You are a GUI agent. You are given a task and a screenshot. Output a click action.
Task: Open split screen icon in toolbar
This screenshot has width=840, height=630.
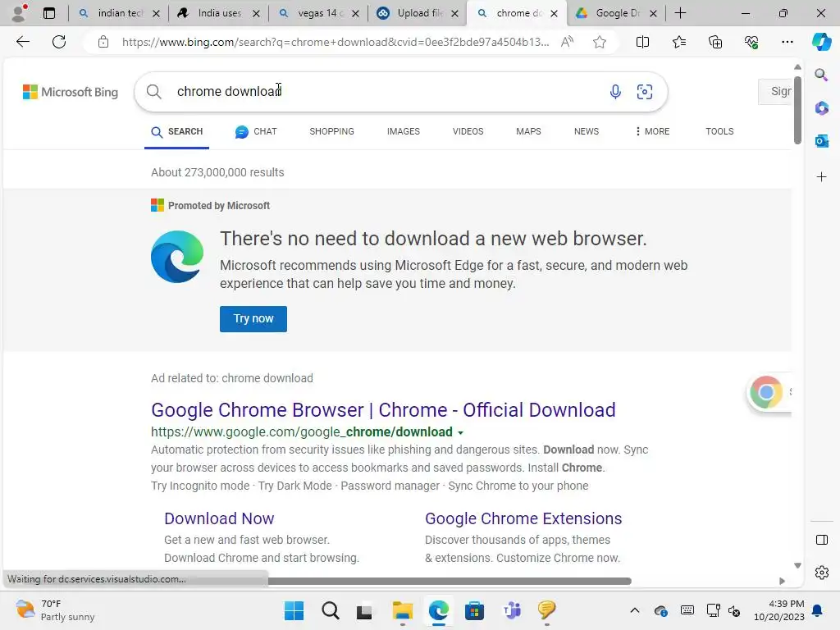pyautogui.click(x=642, y=42)
